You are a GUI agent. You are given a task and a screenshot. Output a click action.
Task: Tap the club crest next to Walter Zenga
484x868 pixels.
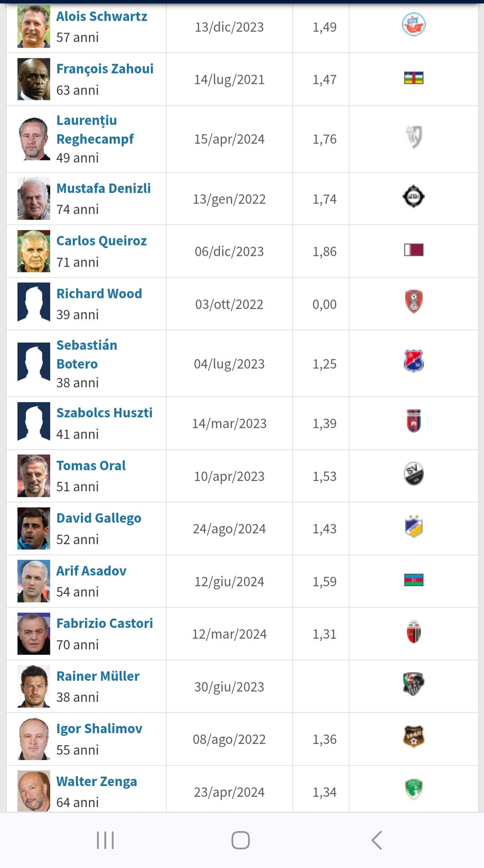click(414, 790)
